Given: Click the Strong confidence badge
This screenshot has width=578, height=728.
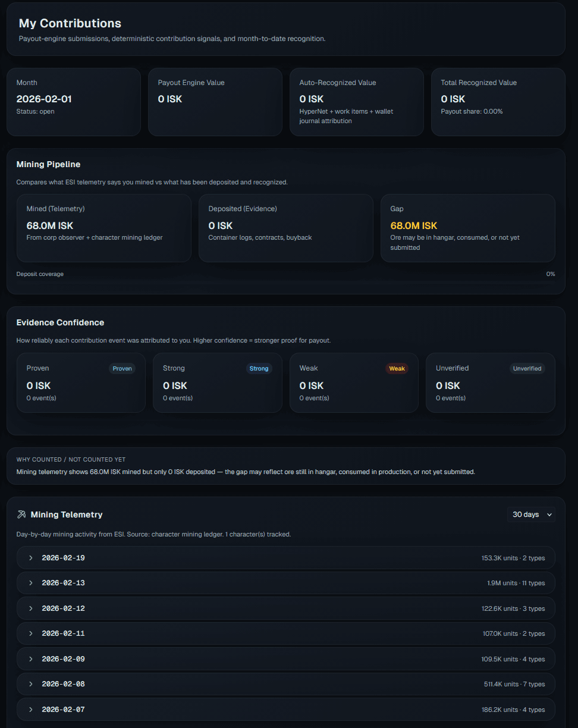Looking at the screenshot, I should coord(259,368).
